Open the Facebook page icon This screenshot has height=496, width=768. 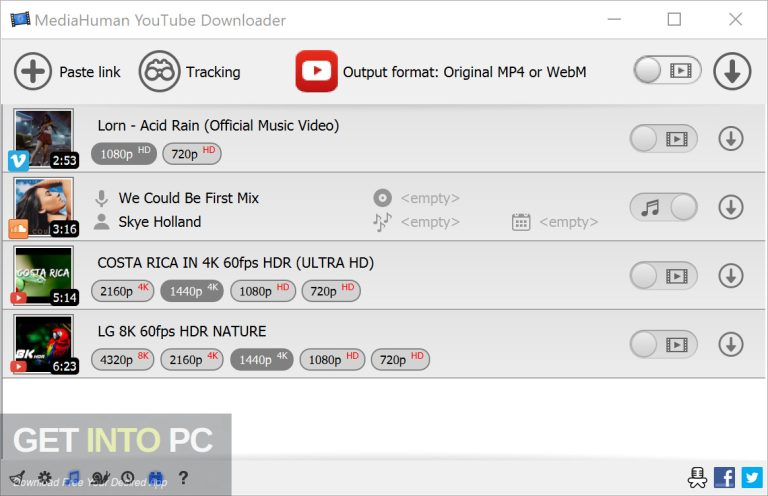coord(724,477)
